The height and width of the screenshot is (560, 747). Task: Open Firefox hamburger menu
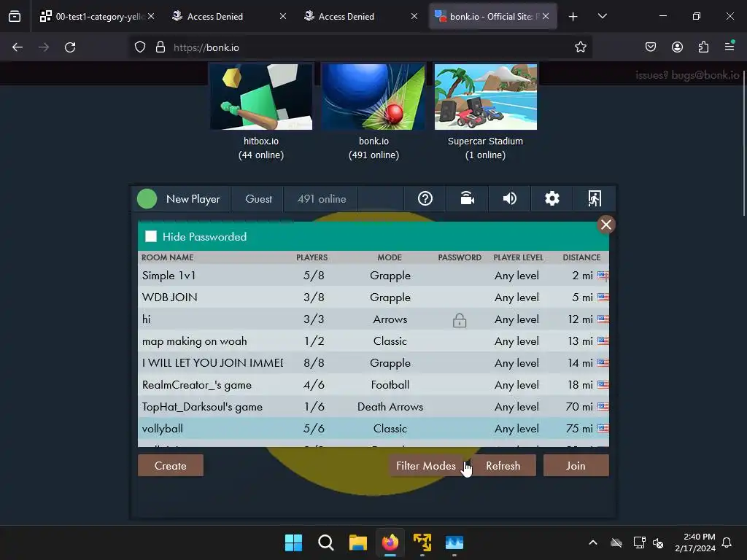pyautogui.click(x=729, y=47)
